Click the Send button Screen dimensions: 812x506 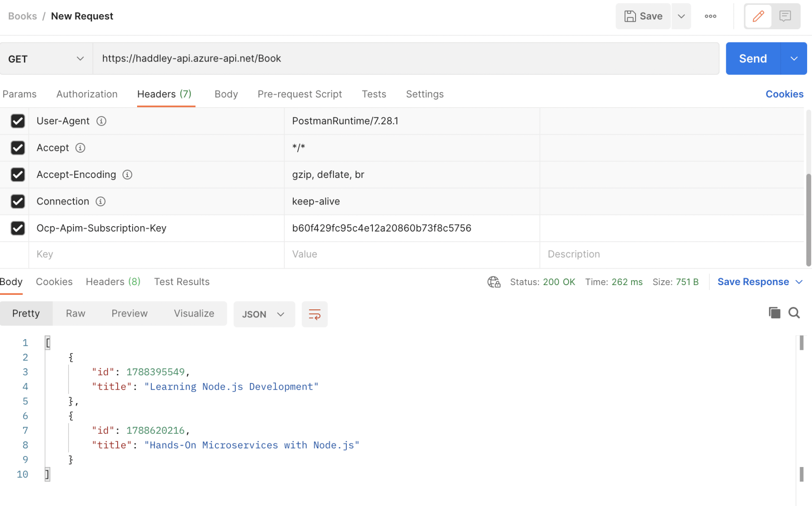753,59
